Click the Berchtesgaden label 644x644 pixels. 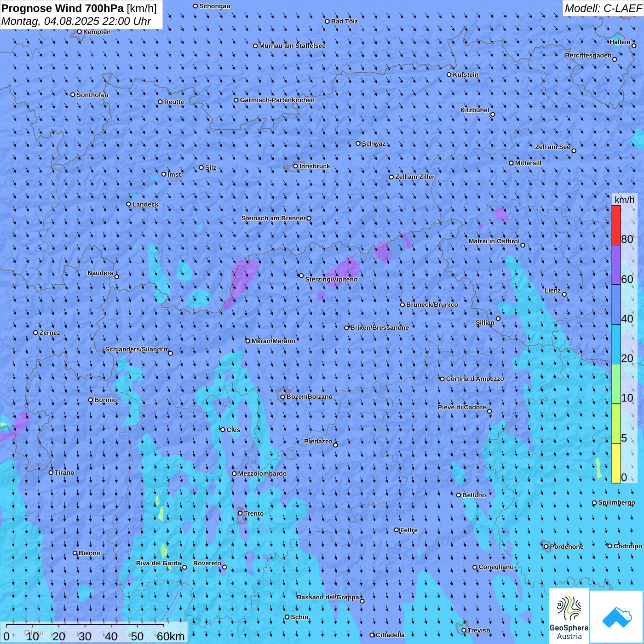[x=588, y=55]
